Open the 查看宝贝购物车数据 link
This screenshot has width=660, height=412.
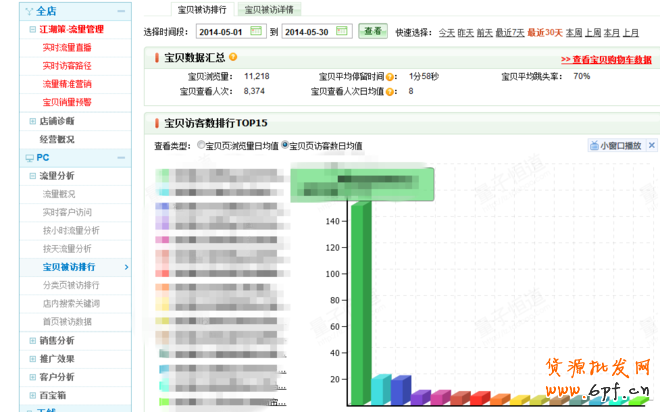click(x=606, y=60)
